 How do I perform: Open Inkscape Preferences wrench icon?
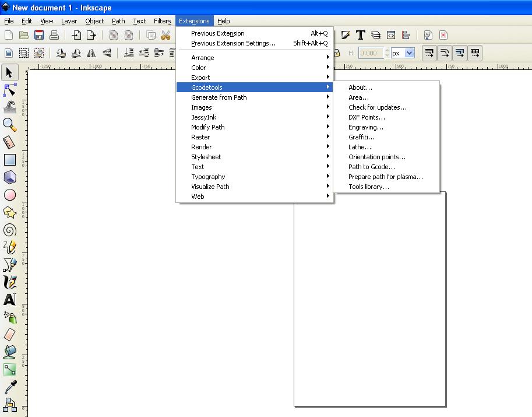click(x=428, y=35)
